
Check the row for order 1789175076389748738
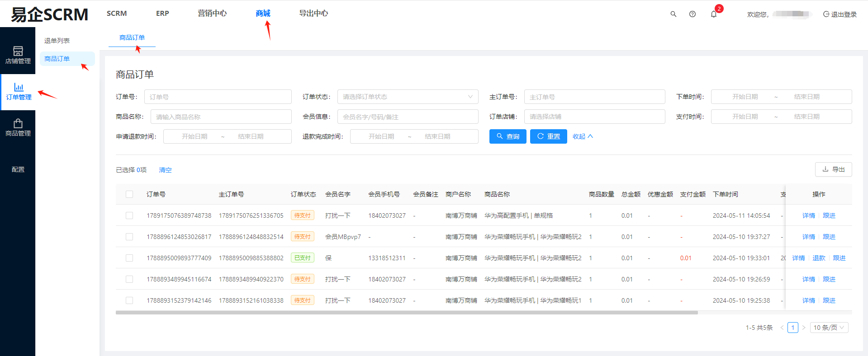(129, 215)
